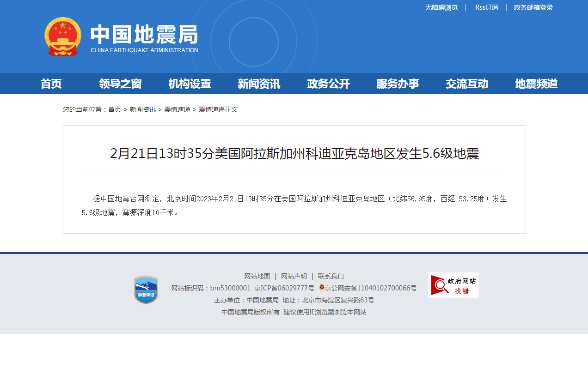Click 政务邮箱登录 at the top

(533, 7)
